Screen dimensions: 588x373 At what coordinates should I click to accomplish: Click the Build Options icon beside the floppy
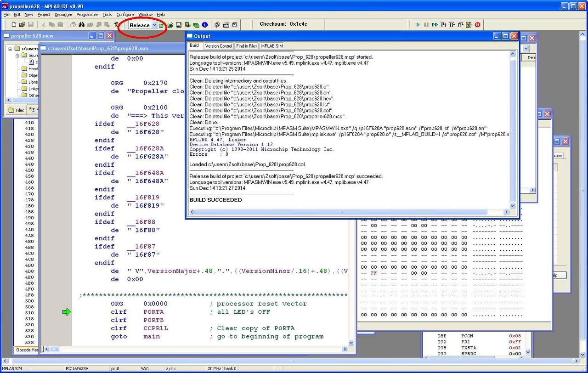coord(187,25)
